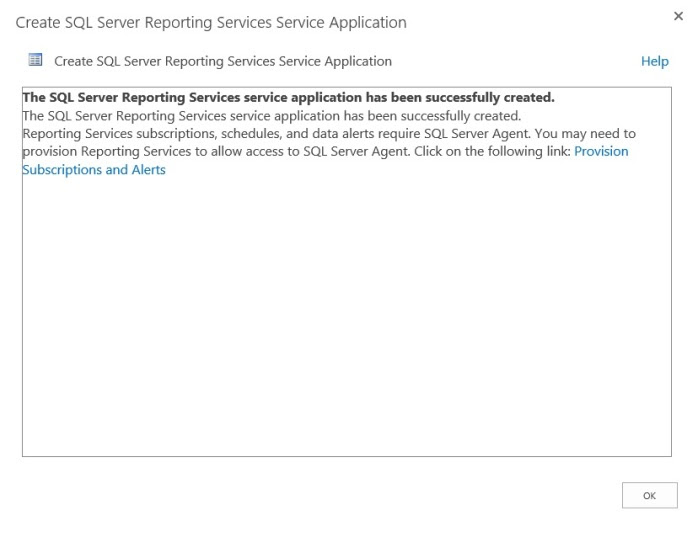
Task: Click the dialog title 'Create SQL Server Reporting Services Service Application'
Action: (x=211, y=22)
